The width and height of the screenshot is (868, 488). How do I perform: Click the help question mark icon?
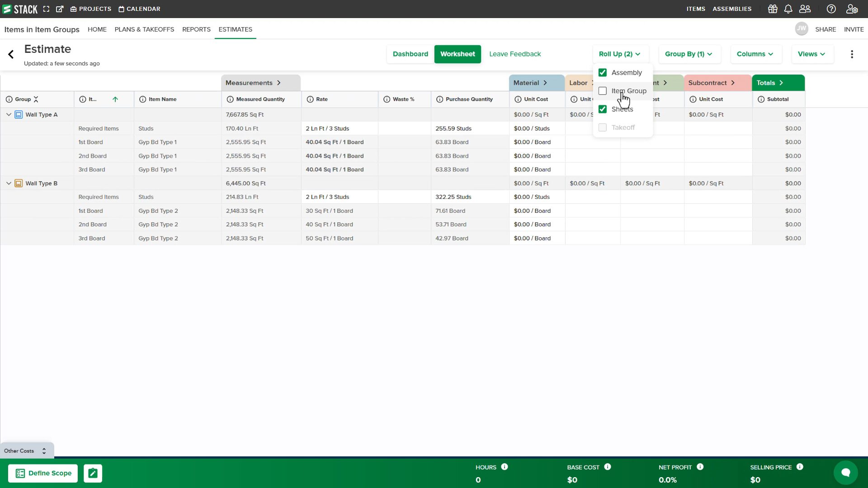pyautogui.click(x=831, y=9)
